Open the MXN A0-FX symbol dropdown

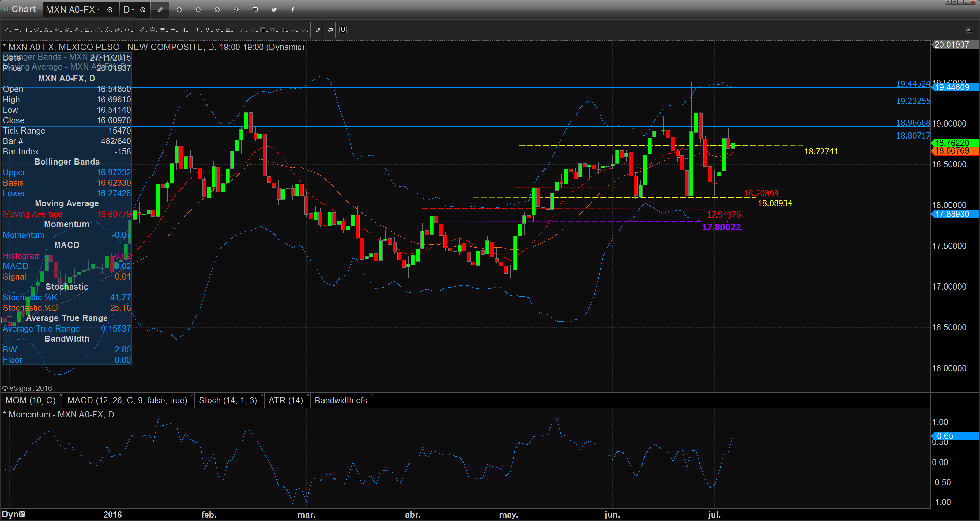pyautogui.click(x=72, y=10)
